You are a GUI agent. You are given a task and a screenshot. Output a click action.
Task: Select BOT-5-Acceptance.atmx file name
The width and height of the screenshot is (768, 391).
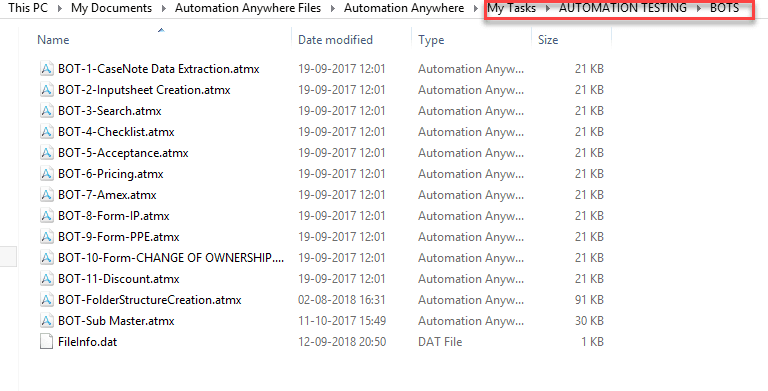[x=123, y=153]
